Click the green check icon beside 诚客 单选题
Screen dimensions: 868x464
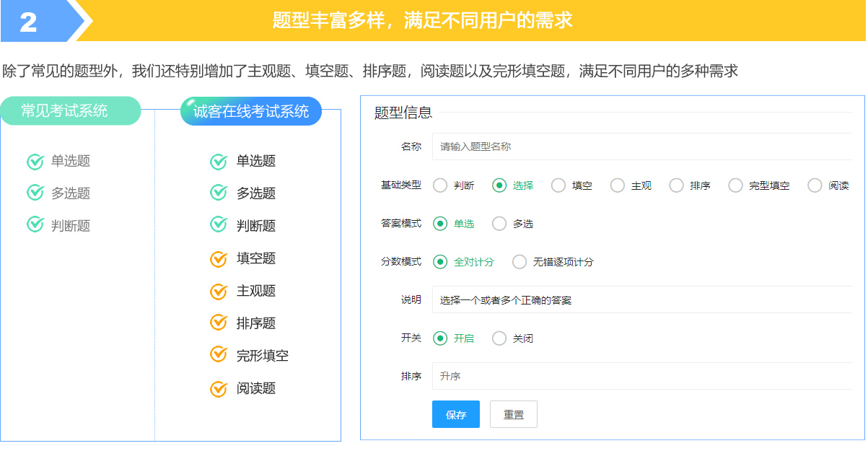pos(219,161)
